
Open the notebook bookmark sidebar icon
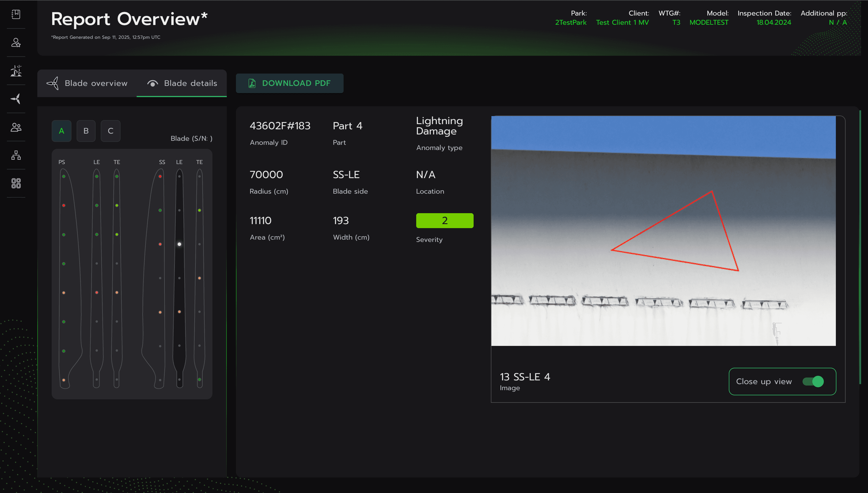(x=16, y=14)
